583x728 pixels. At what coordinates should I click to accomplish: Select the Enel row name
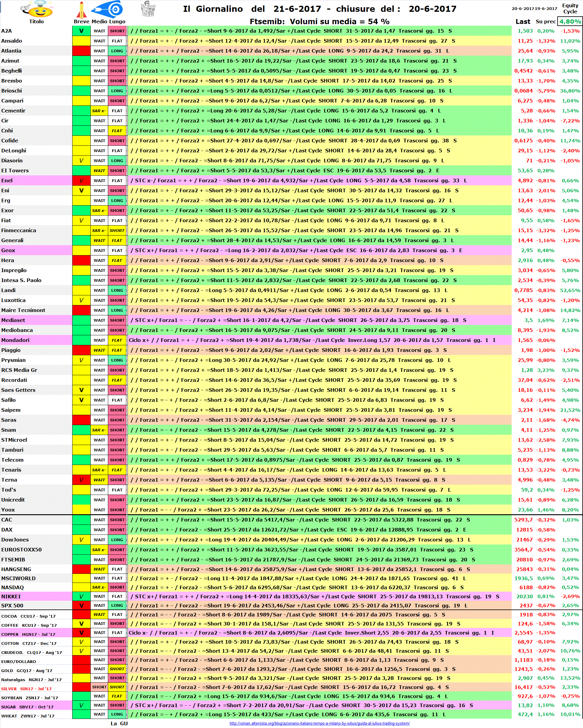tap(7, 180)
